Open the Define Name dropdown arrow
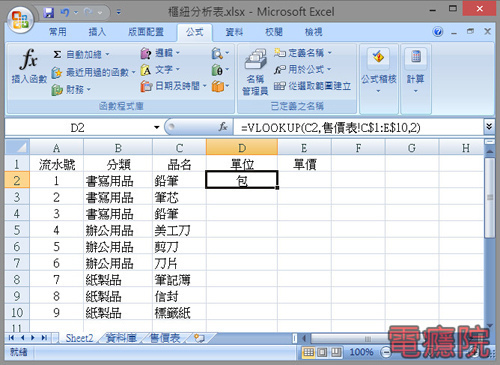The image size is (500, 365). (x=329, y=53)
